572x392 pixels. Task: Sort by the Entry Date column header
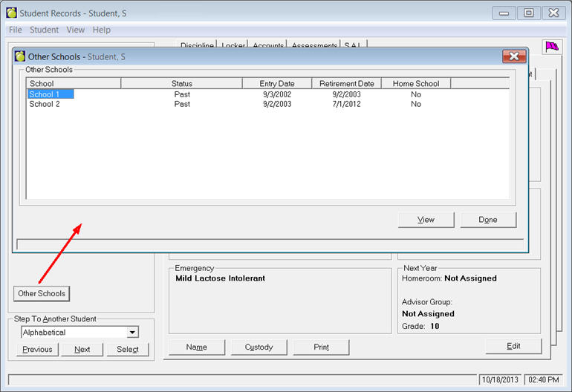click(277, 84)
